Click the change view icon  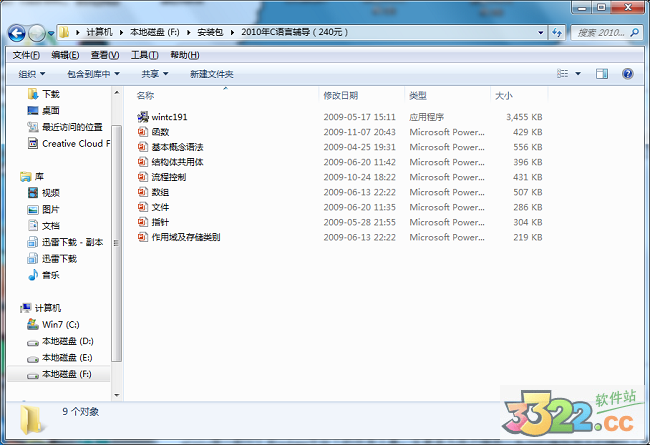pyautogui.click(x=563, y=74)
